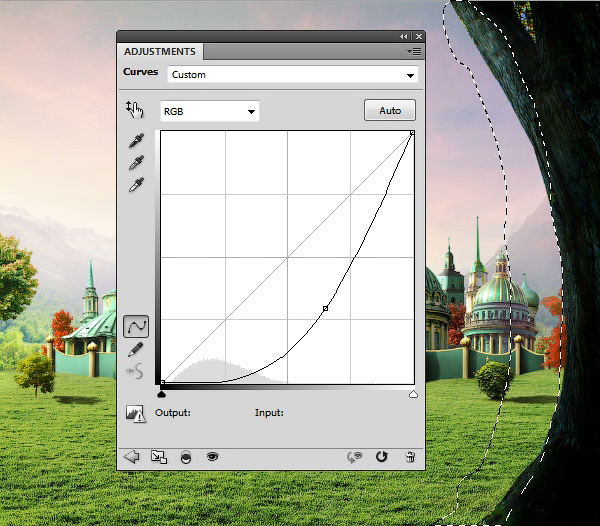600x526 pixels.
Task: Clip adjustment to layer below
Action: point(186,457)
